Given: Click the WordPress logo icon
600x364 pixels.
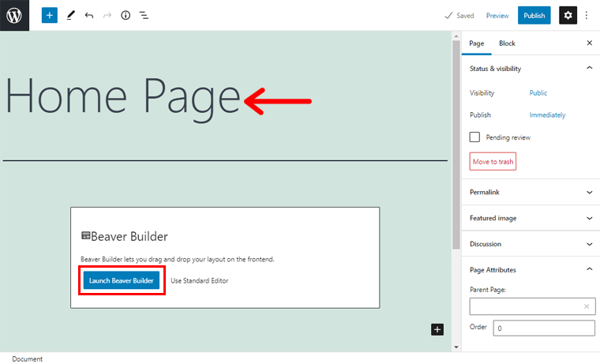Looking at the screenshot, I should point(14,15).
